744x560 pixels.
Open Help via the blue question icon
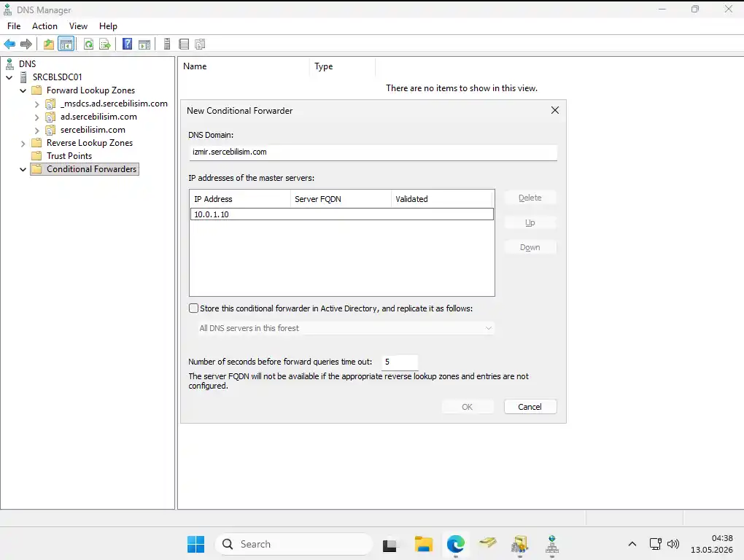click(x=127, y=44)
